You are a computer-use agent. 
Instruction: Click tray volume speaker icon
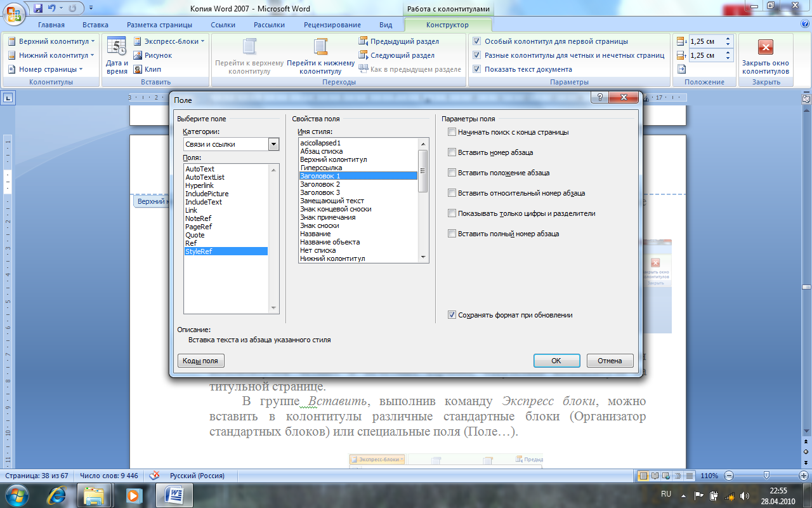744,496
